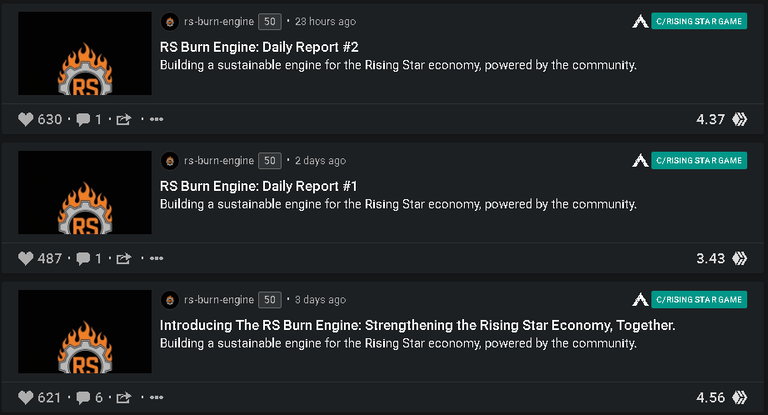Click the author avatar on Daily Report #1
The width and height of the screenshot is (768, 415).
click(170, 161)
